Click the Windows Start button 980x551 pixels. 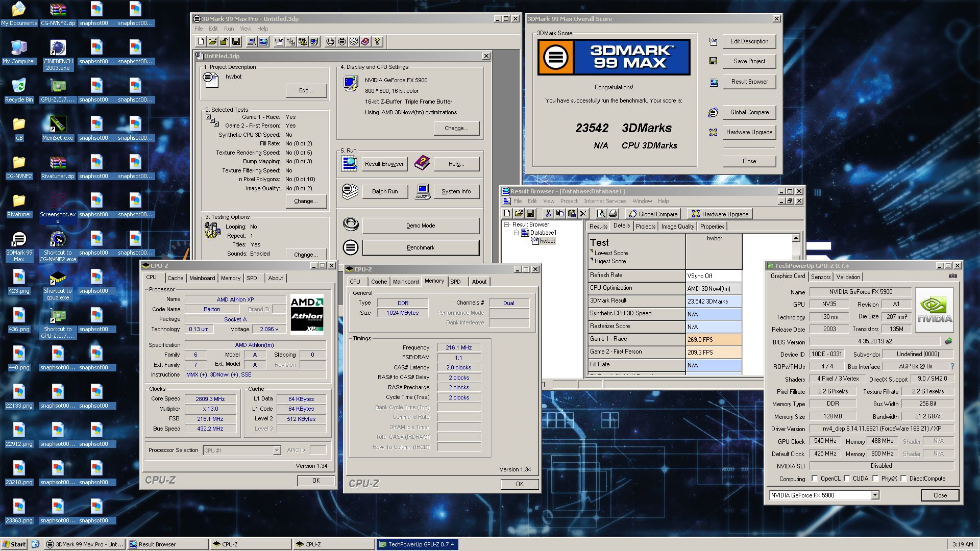coord(14,544)
